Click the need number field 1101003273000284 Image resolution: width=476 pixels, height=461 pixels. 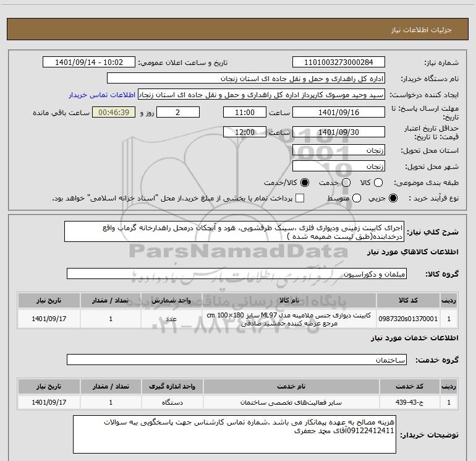coord(339,62)
